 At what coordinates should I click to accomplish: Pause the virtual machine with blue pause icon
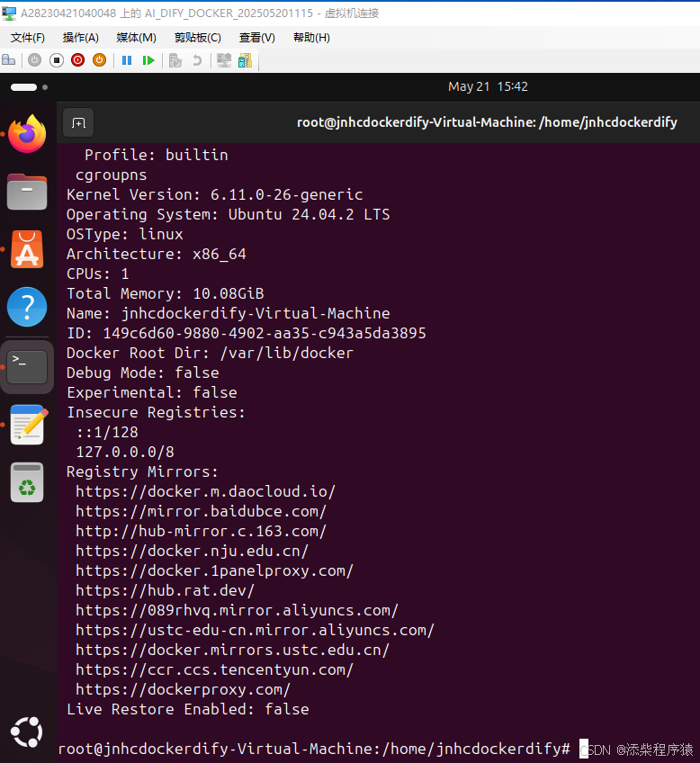coord(127,60)
